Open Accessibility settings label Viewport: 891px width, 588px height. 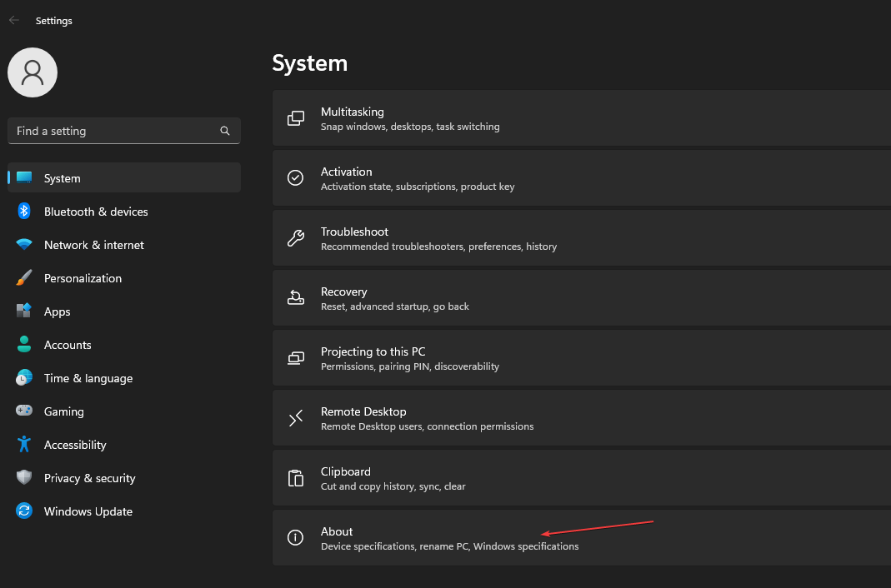point(75,445)
